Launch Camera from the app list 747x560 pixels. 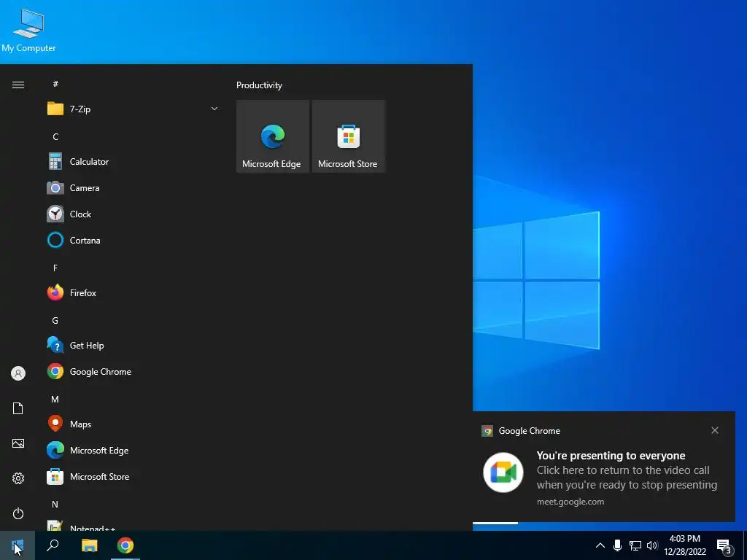pyautogui.click(x=133, y=187)
